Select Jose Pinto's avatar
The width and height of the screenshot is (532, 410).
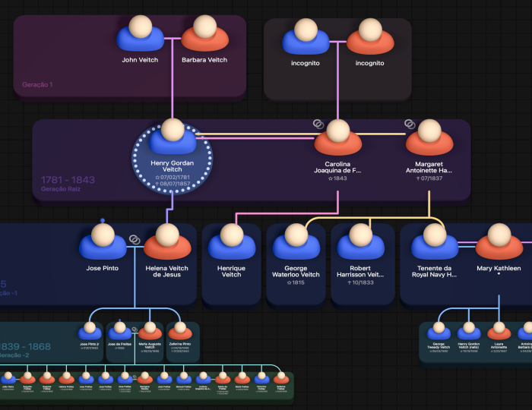tap(103, 241)
